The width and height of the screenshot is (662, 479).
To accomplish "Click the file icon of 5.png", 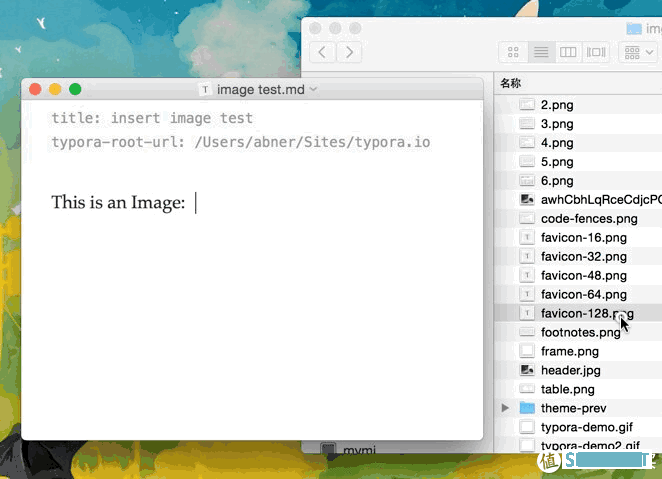I will (527, 161).
